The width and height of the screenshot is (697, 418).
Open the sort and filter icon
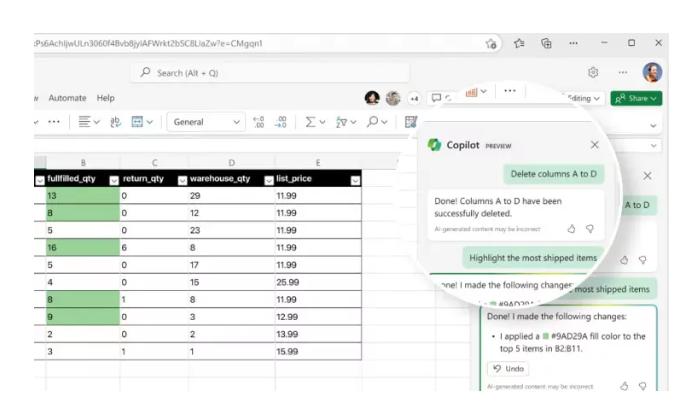click(341, 122)
